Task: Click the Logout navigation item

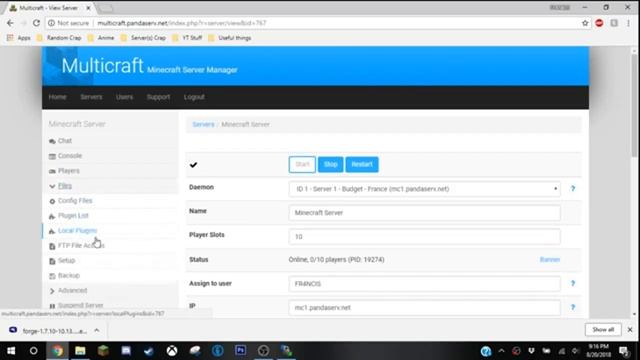Action: (194, 97)
